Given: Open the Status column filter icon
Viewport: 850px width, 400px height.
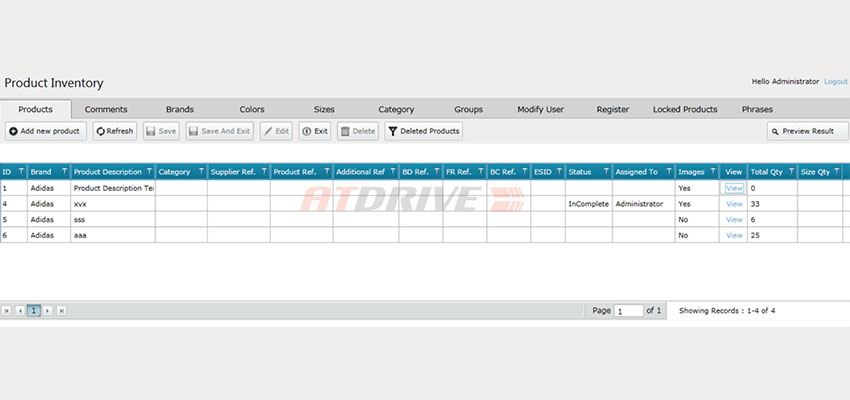Looking at the screenshot, I should point(606,172).
